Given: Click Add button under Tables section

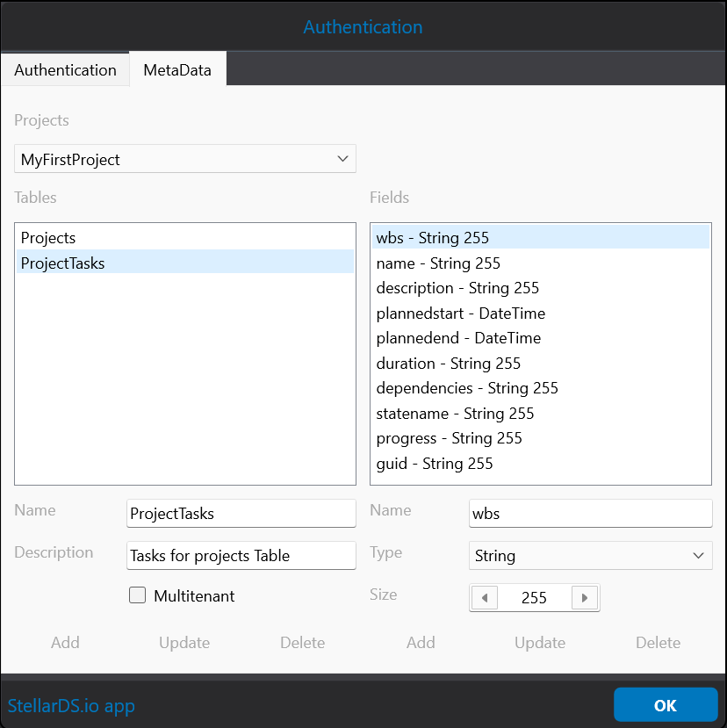Looking at the screenshot, I should click(65, 643).
